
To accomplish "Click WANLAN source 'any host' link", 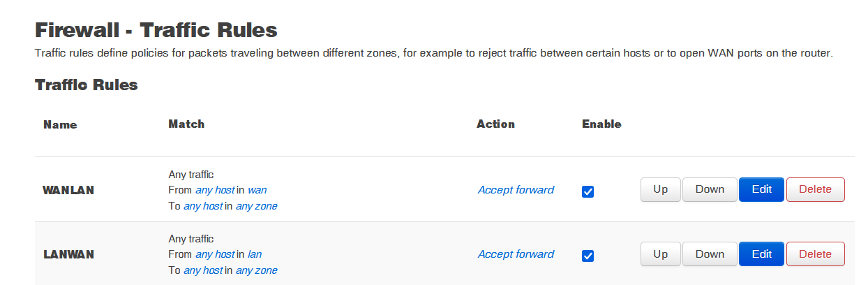I will tap(215, 190).
